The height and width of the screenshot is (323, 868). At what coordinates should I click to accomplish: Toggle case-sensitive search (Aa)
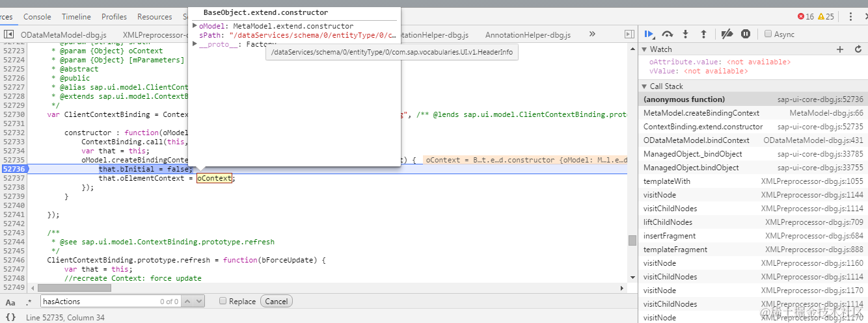click(10, 302)
